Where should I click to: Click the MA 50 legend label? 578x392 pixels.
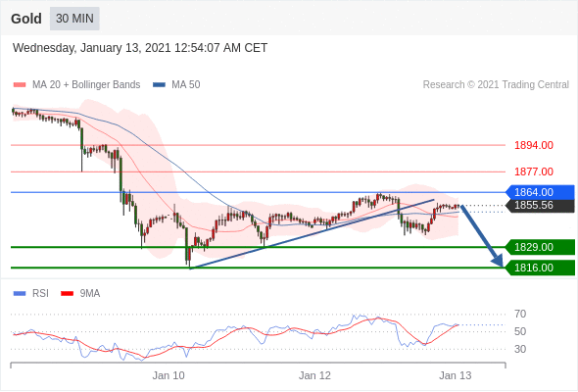pyautogui.click(x=186, y=85)
